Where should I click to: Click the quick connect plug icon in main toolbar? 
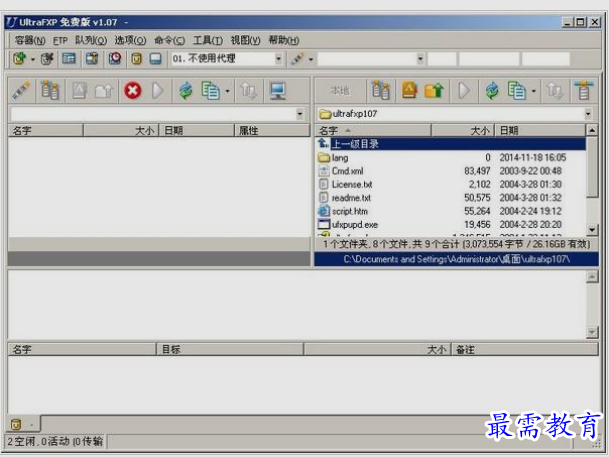click(x=298, y=59)
